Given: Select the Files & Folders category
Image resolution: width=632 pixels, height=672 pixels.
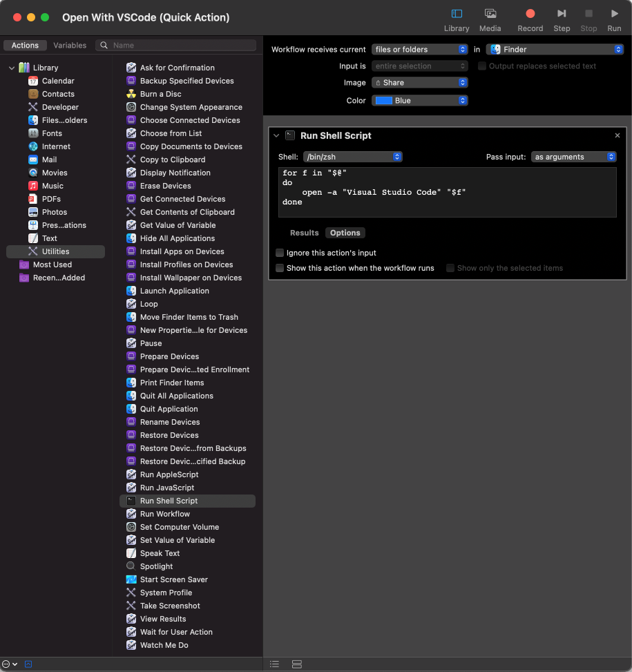Looking at the screenshot, I should click(64, 120).
